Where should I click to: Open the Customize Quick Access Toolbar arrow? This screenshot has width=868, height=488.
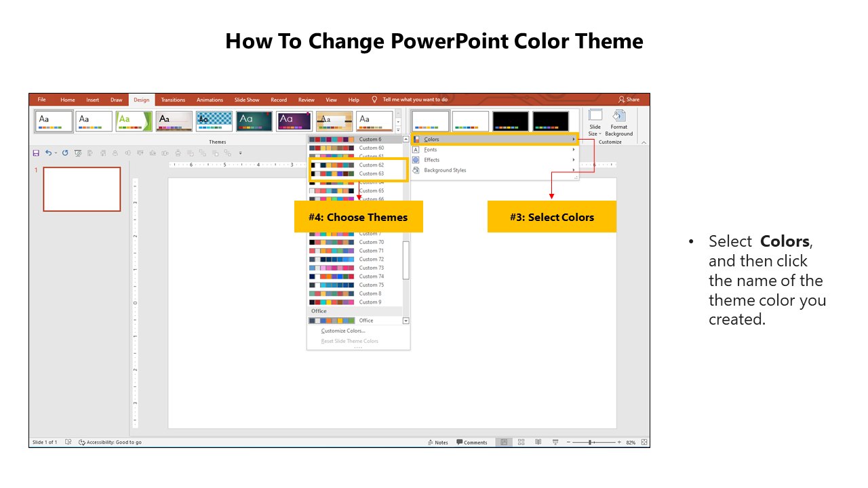pos(240,153)
